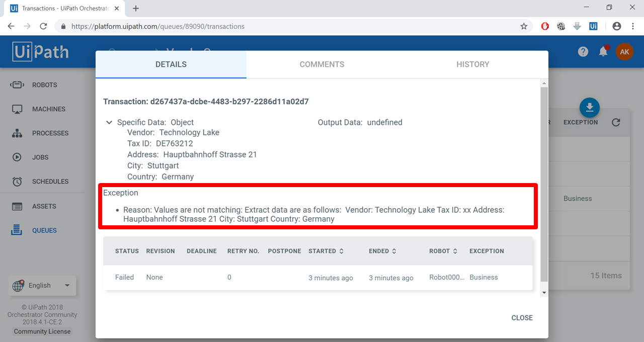644x342 pixels.
Task: Select Queues in the sidebar
Action: click(x=44, y=230)
